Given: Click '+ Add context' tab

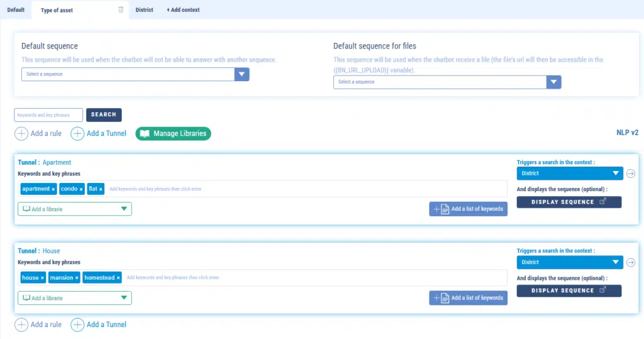Looking at the screenshot, I should 183,10.
